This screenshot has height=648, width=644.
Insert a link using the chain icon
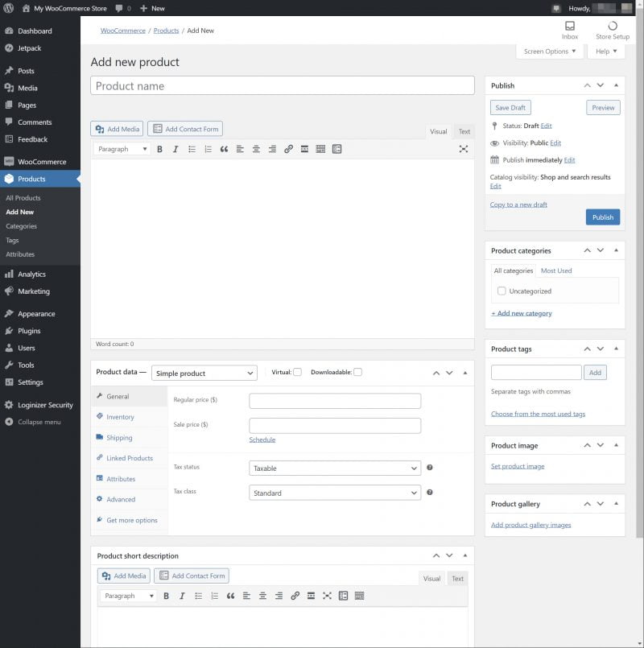pos(288,149)
